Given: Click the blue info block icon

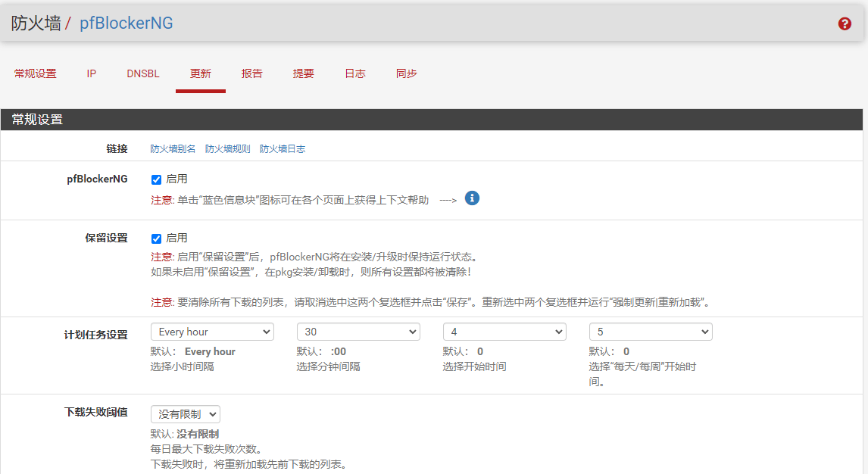Looking at the screenshot, I should 472,198.
